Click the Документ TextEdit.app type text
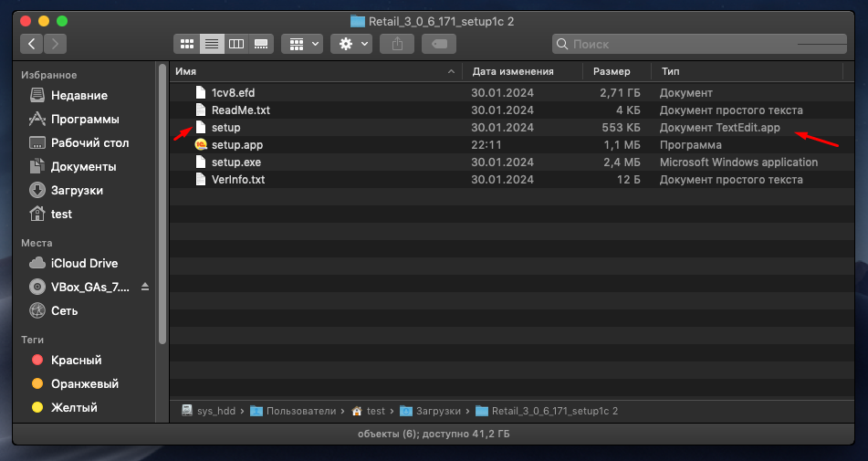Image resolution: width=868 pixels, height=461 pixels. 719,127
